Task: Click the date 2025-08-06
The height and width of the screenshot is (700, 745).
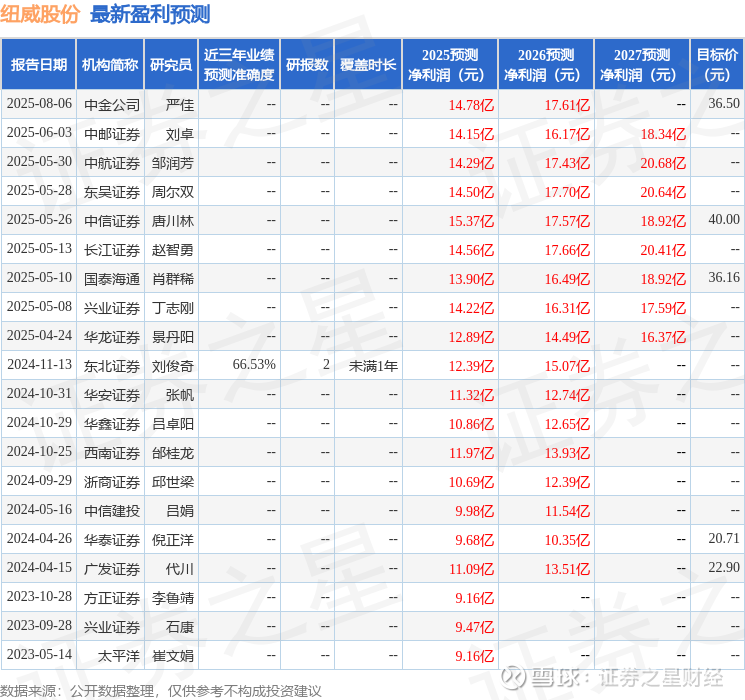Action: point(39,104)
